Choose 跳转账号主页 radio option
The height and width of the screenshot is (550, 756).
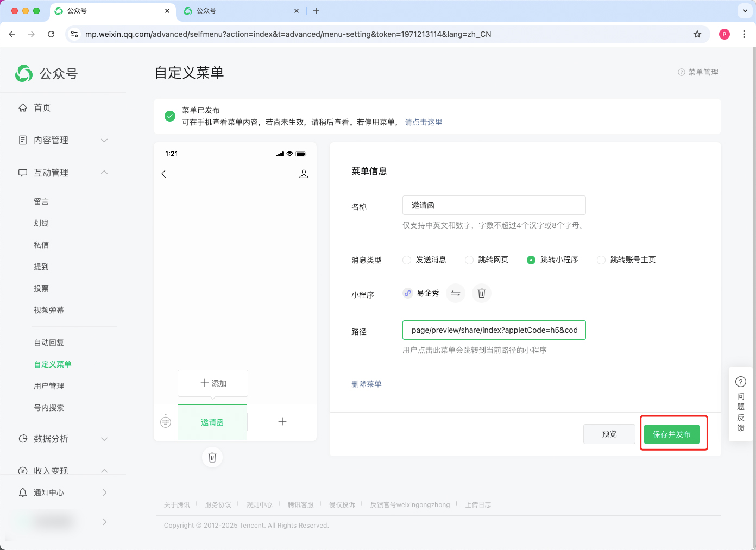click(x=601, y=260)
